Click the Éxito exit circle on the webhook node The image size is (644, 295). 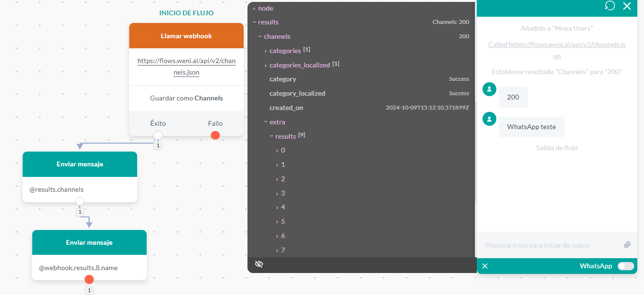pyautogui.click(x=158, y=135)
